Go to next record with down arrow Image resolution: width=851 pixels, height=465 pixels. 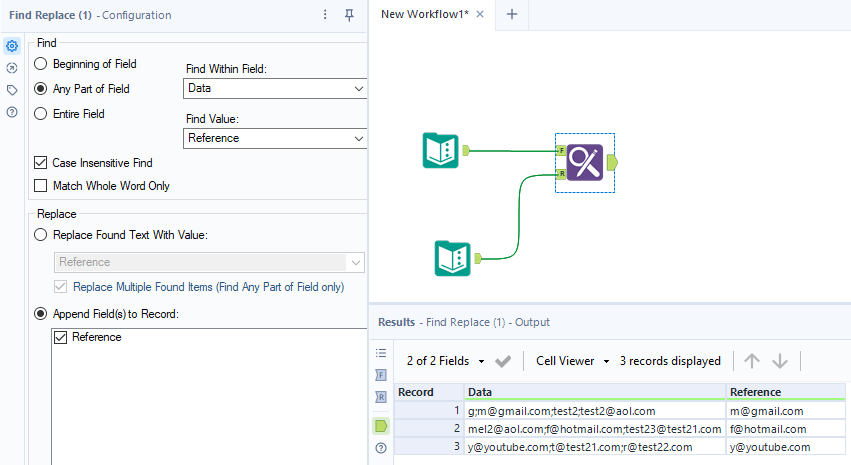click(x=780, y=361)
